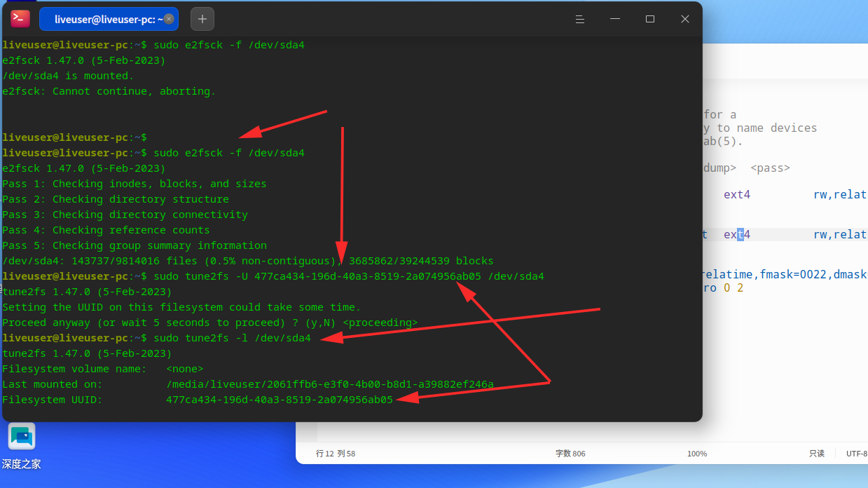
Task: Click 'Pass 1: Checking inodes, blocks, and sizes'
Action: (x=135, y=184)
